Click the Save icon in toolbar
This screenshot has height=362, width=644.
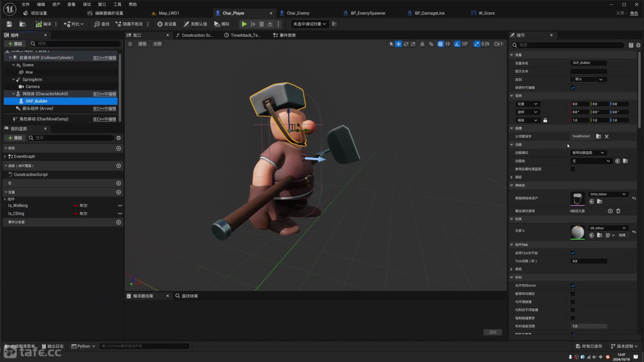point(9,24)
